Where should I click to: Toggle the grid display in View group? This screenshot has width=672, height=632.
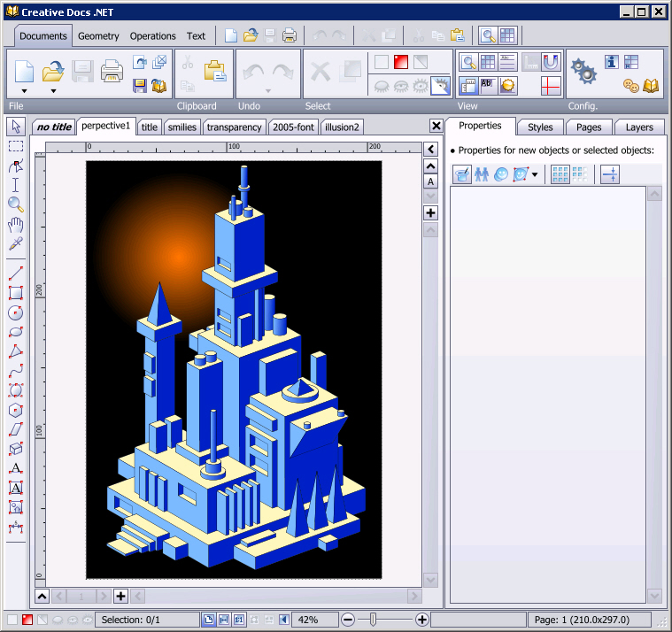tap(488, 62)
